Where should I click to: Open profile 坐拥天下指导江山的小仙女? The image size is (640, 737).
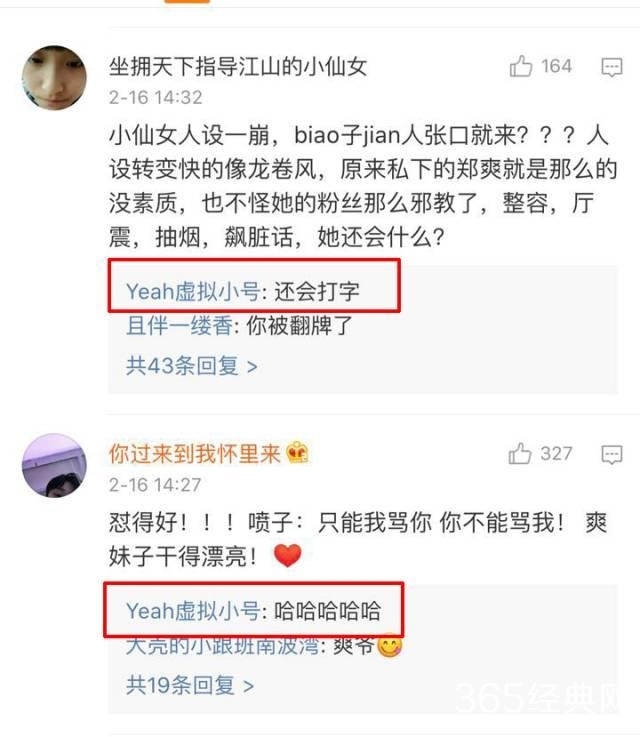tap(238, 66)
